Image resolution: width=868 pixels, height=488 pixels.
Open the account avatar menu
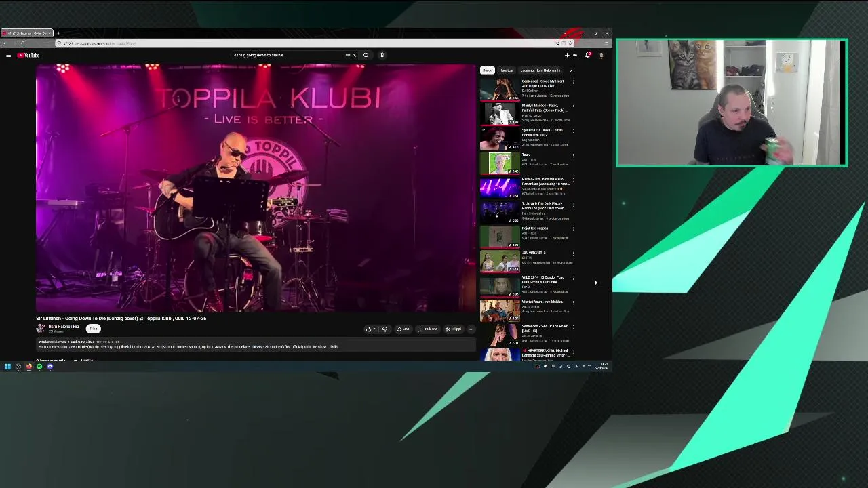click(601, 55)
